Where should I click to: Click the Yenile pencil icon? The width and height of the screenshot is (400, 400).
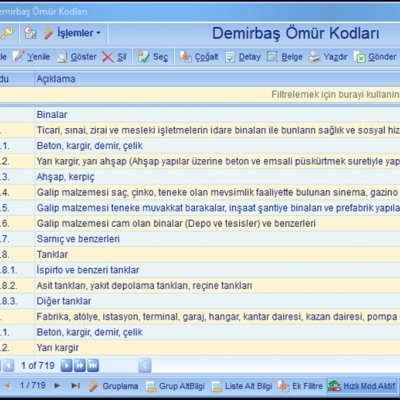pos(19,57)
